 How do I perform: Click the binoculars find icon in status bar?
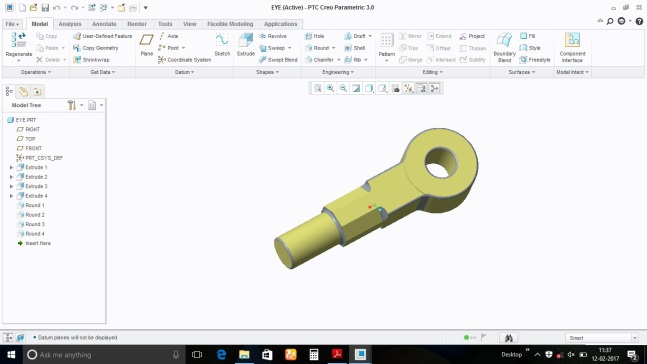tap(508, 338)
